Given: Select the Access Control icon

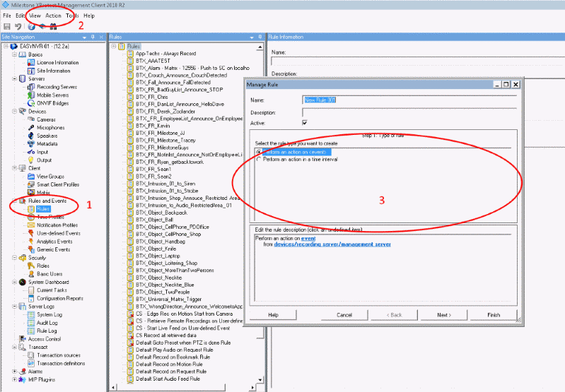Looking at the screenshot, I should (x=23, y=339).
